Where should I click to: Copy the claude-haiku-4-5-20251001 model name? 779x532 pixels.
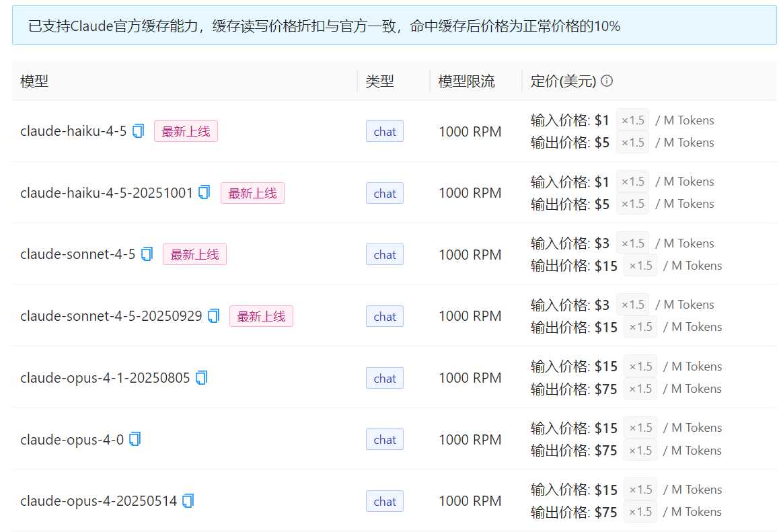pos(205,193)
